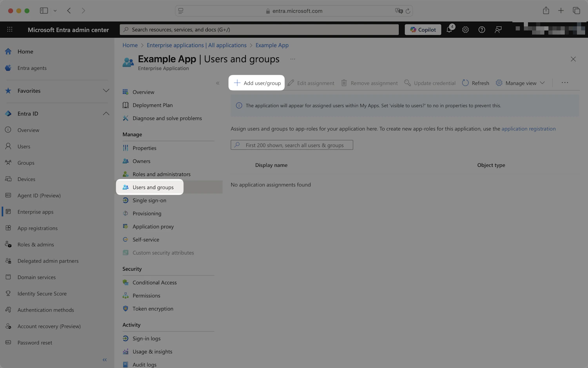The height and width of the screenshot is (368, 588).
Task: Launch Copilot from the header
Action: [423, 29]
